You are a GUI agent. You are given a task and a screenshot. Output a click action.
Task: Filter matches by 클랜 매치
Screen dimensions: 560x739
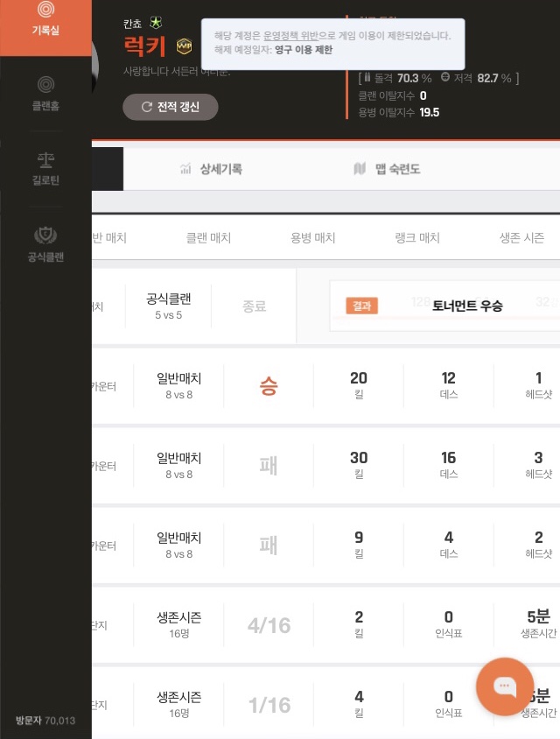208,238
